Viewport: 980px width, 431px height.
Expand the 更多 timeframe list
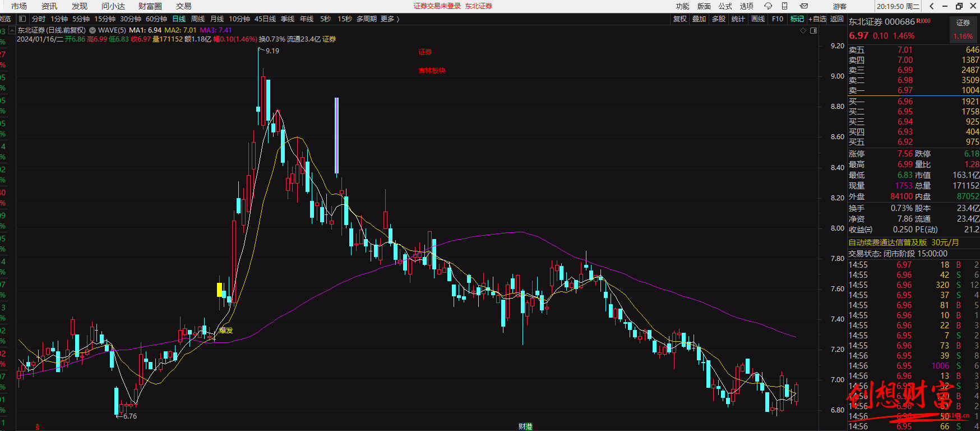[x=390, y=19]
